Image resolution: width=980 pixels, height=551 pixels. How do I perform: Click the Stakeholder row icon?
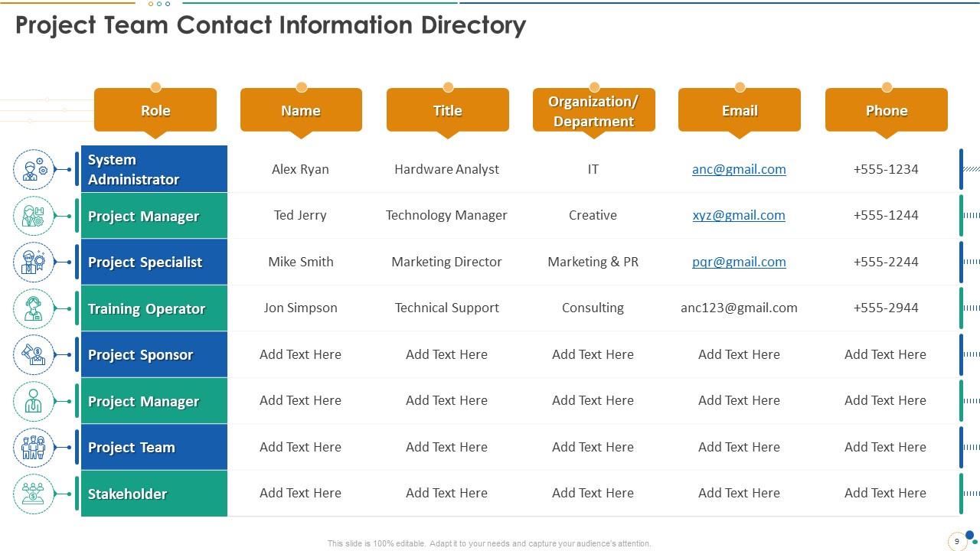(34, 494)
